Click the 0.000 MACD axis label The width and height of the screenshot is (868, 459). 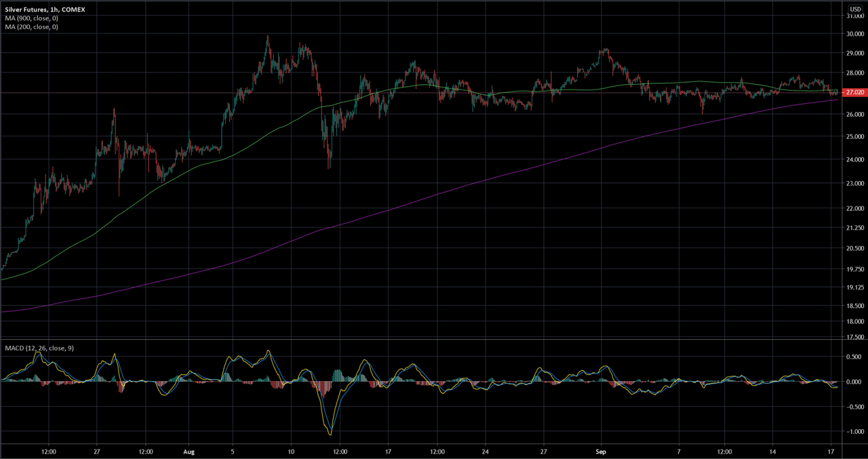pyautogui.click(x=854, y=382)
